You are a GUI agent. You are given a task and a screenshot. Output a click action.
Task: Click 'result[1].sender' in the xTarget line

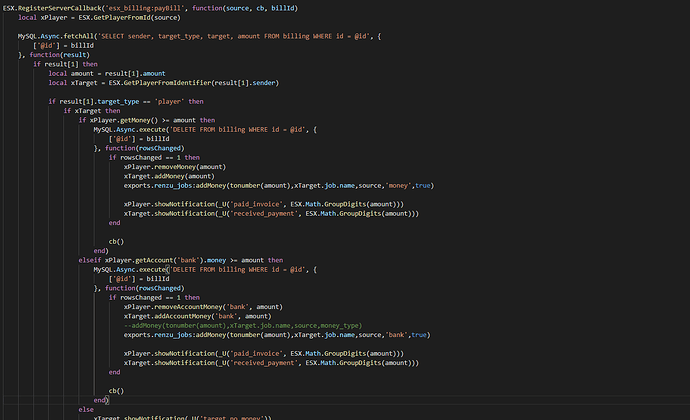click(245, 83)
